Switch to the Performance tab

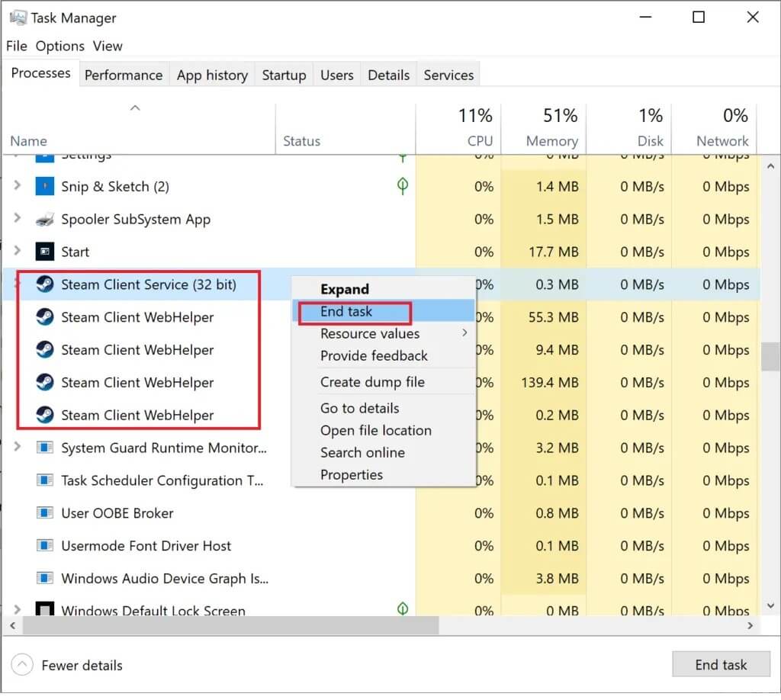tap(123, 75)
